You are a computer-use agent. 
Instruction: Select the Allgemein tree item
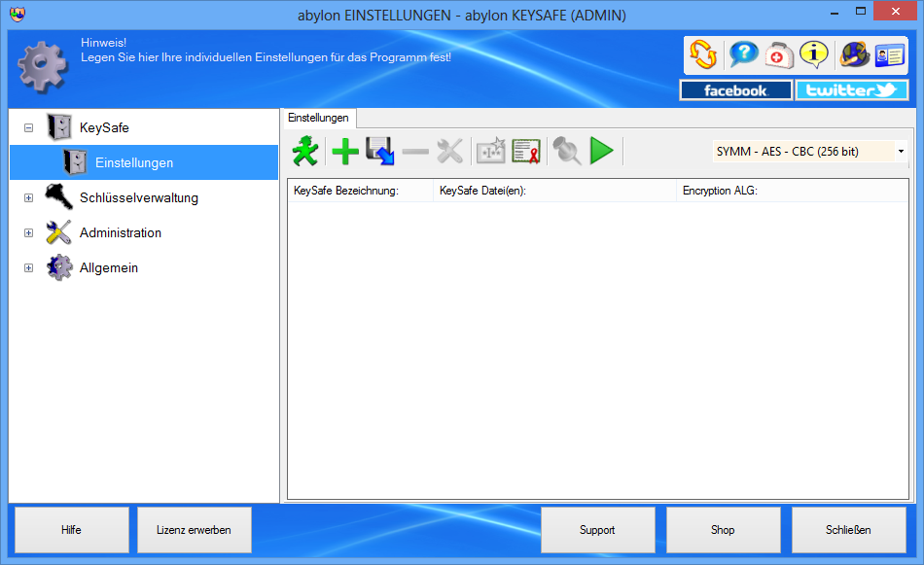109,268
